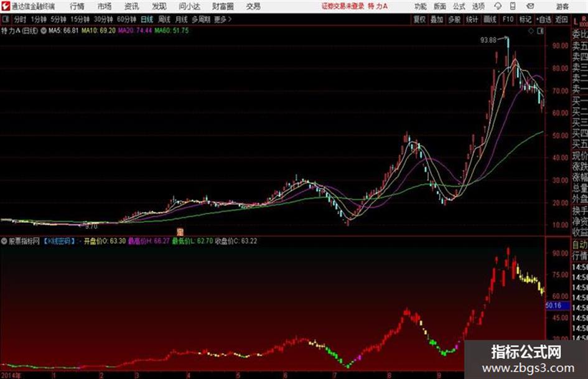The height and width of the screenshot is (379, 588).
Task: Click the 开盘价O: 63.30 value
Action: [105, 241]
